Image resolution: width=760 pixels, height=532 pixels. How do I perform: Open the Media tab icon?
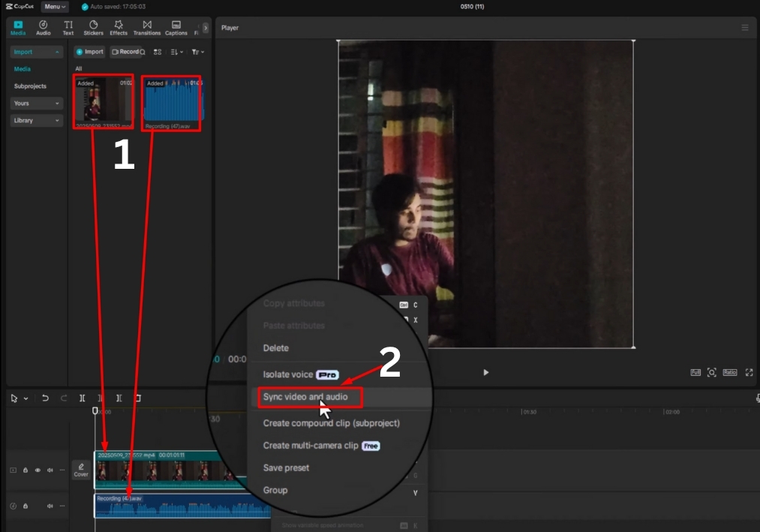click(18, 28)
